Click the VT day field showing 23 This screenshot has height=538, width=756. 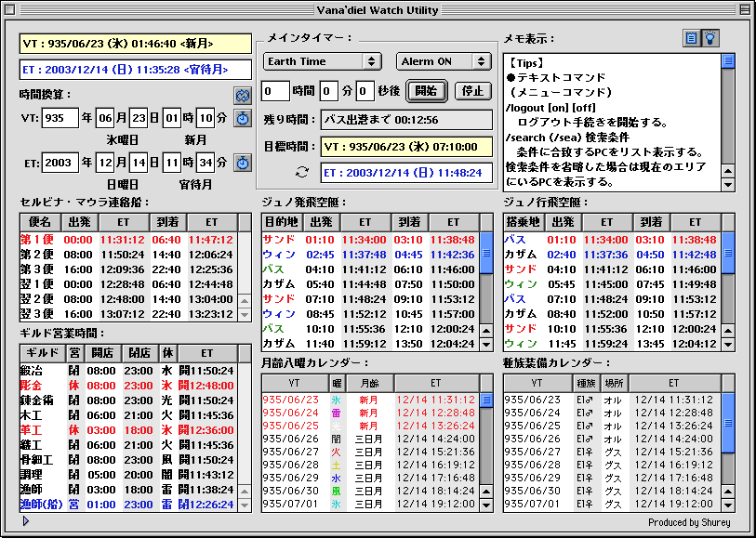[139, 118]
